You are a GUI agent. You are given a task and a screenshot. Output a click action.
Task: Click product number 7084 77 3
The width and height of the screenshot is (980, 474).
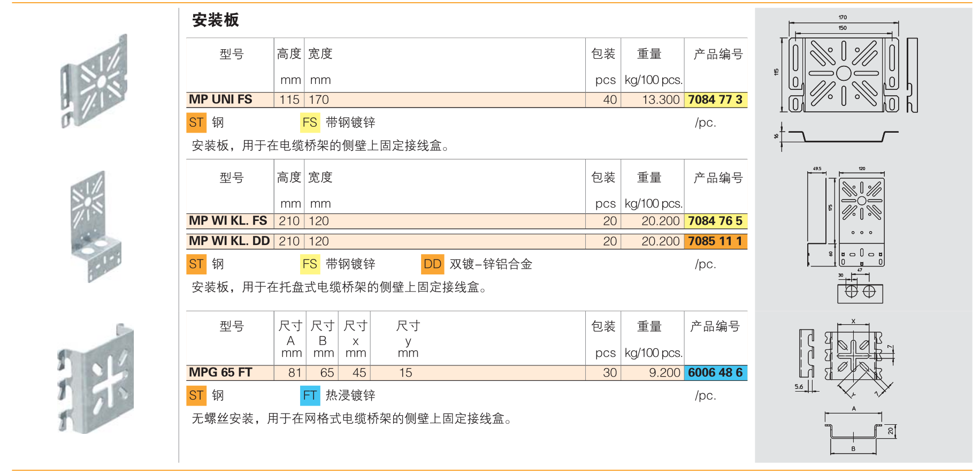point(715,100)
